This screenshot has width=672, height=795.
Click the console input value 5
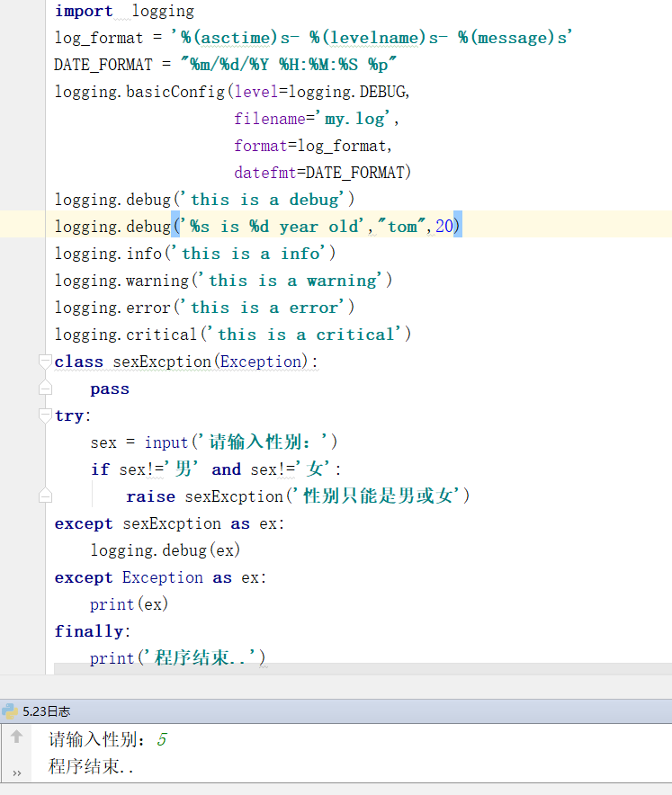pos(162,740)
